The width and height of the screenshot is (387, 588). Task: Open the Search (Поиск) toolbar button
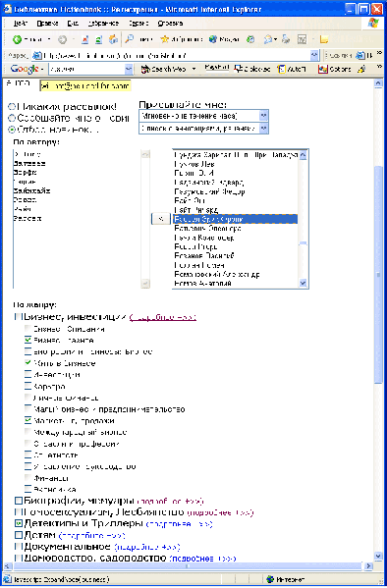click(138, 39)
